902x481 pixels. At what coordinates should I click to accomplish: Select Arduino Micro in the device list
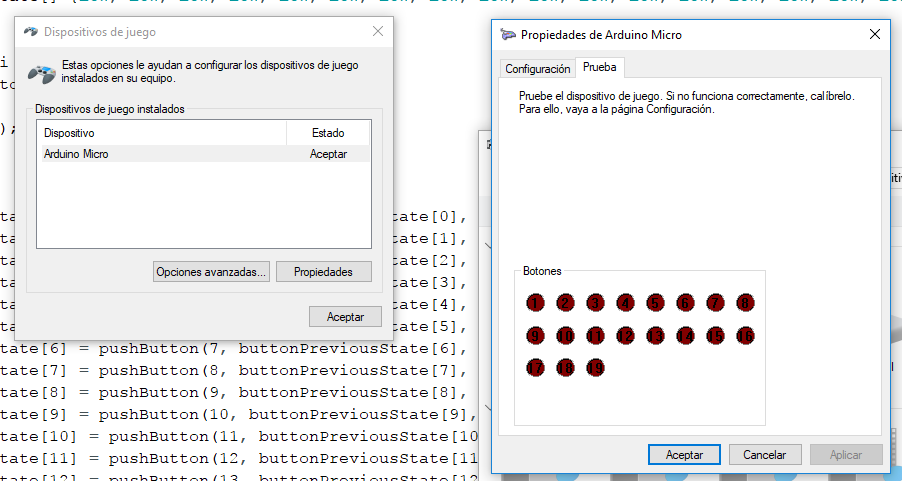pos(205,154)
